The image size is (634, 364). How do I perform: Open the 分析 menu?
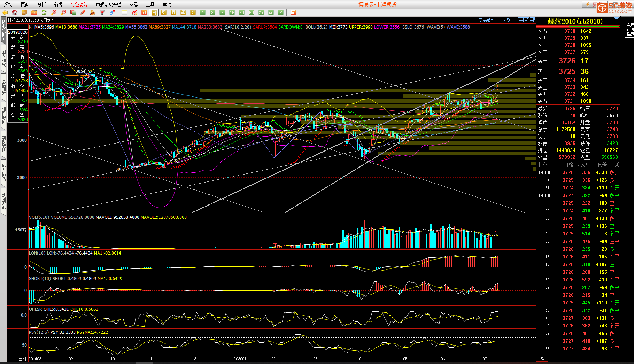pyautogui.click(x=42, y=5)
